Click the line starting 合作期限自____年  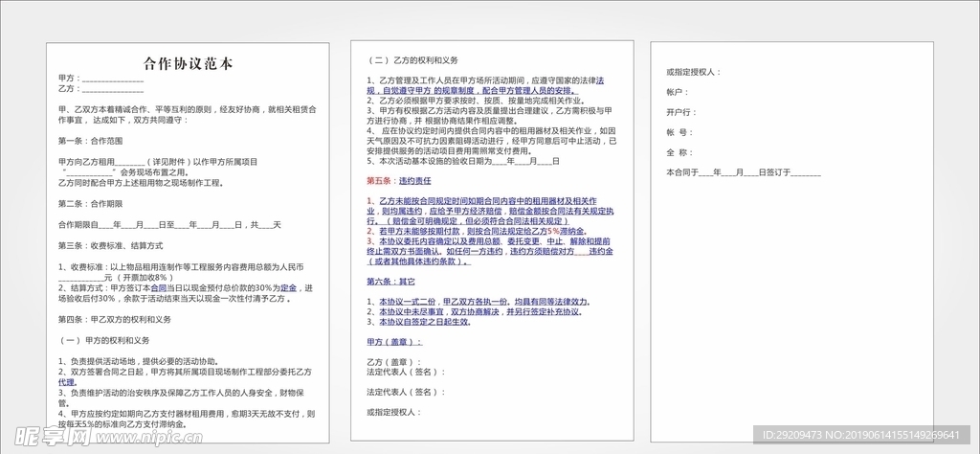pyautogui.click(x=170, y=224)
